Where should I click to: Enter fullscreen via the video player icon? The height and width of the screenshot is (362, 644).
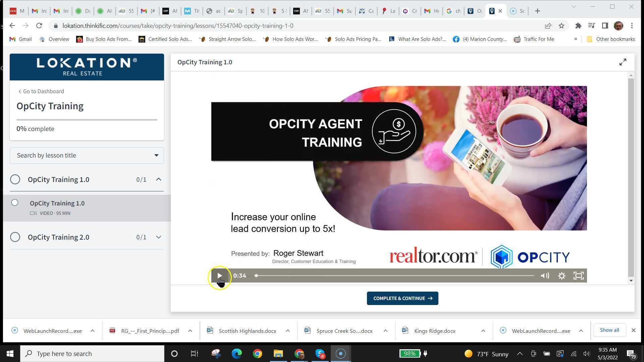point(579,276)
